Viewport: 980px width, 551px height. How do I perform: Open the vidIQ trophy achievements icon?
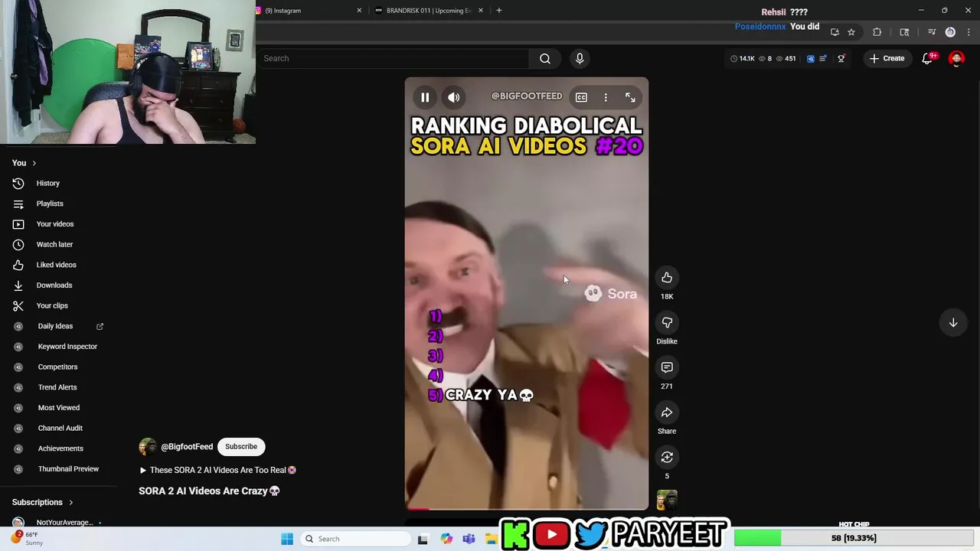click(x=841, y=58)
